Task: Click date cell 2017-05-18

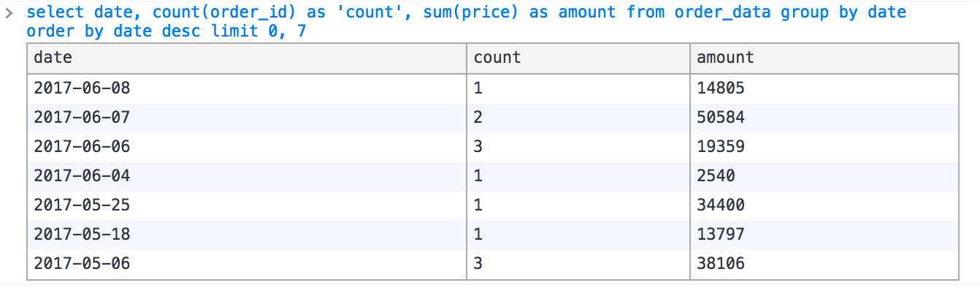Action: pyautogui.click(x=247, y=235)
